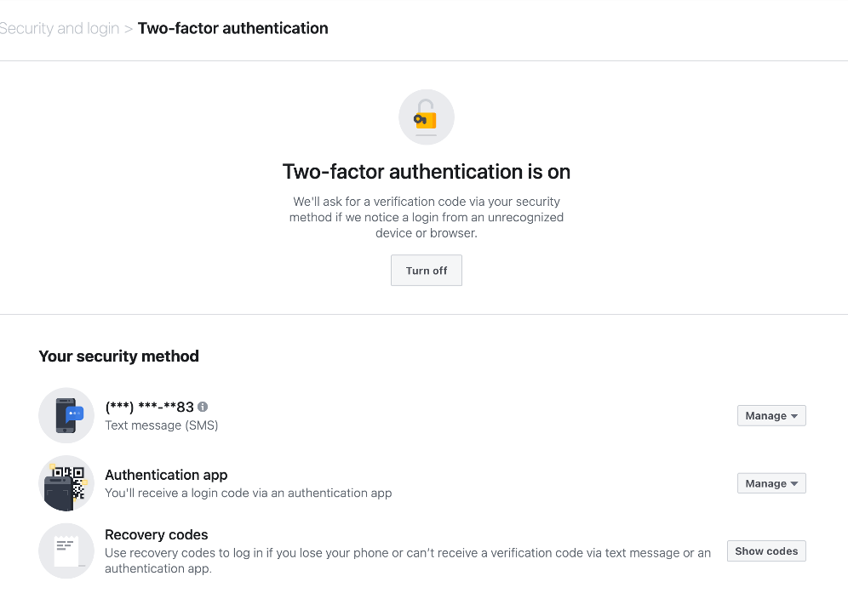This screenshot has height=616, width=848.
Task: Click the Your security method heading
Action: tap(119, 356)
